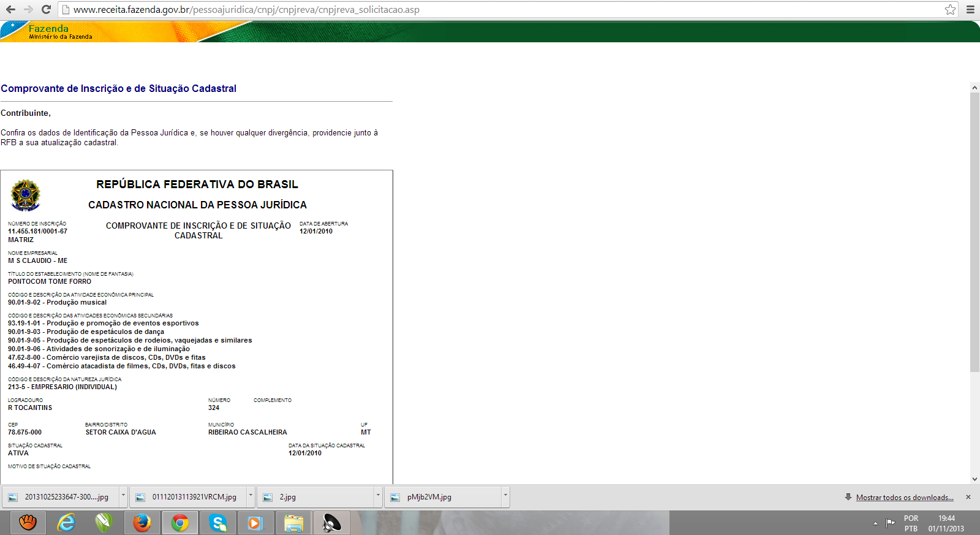Viewport: 980px width, 535px height.
Task: Expand options arrow for 2.jpg download
Action: click(x=378, y=496)
